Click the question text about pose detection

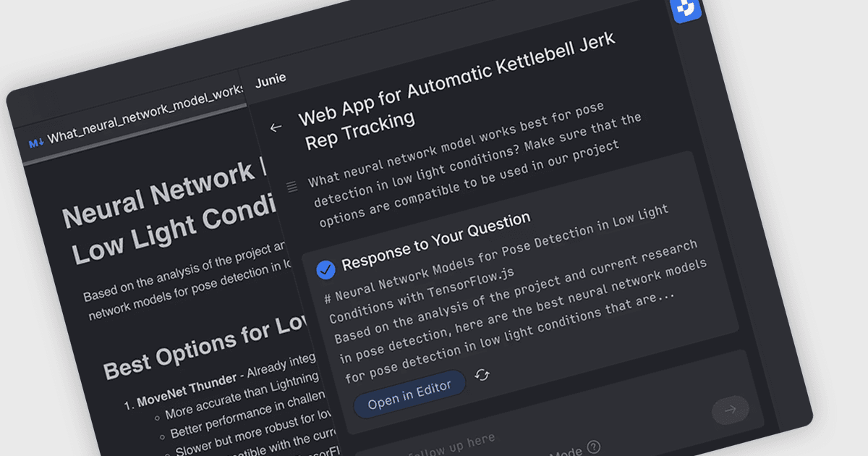pos(475,162)
